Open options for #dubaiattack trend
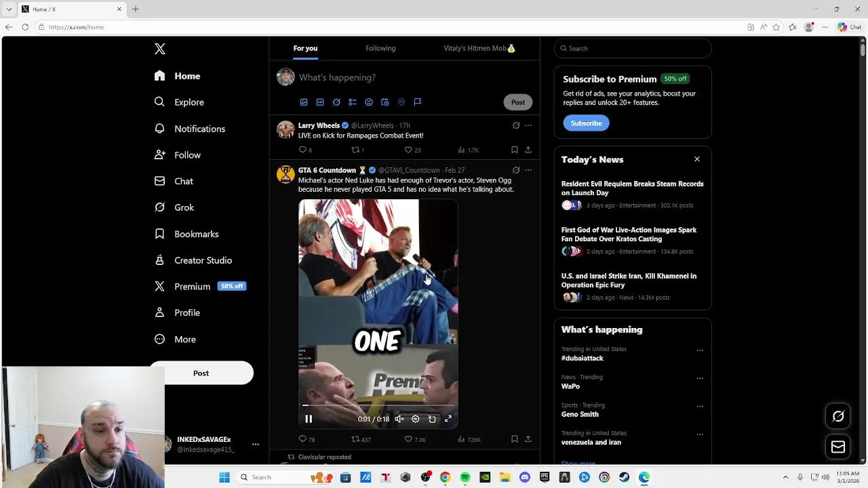 (x=700, y=350)
